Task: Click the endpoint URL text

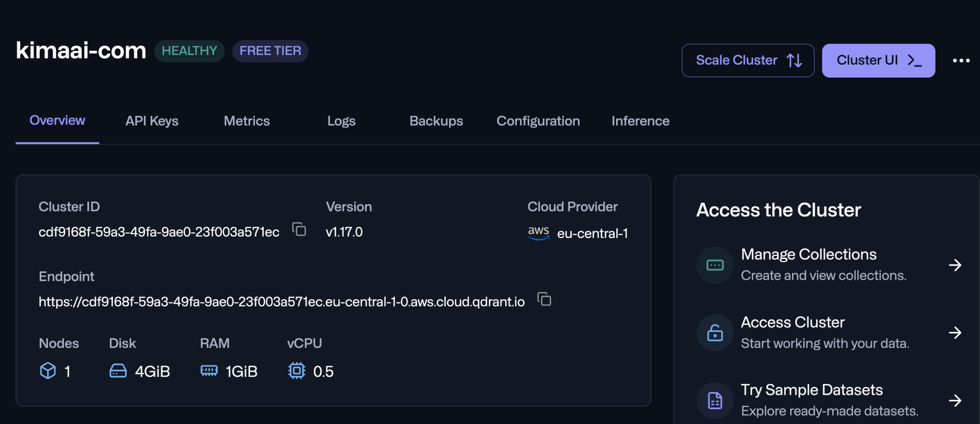Action: pyautogui.click(x=281, y=302)
